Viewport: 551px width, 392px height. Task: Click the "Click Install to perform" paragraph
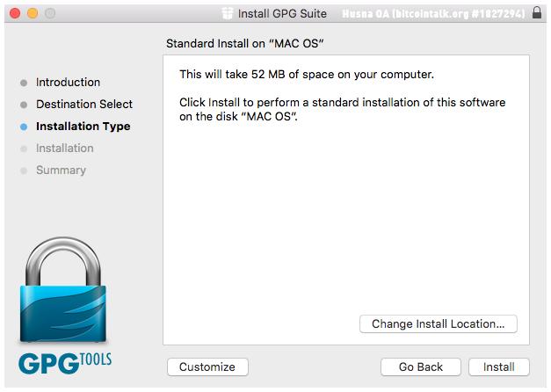point(342,109)
